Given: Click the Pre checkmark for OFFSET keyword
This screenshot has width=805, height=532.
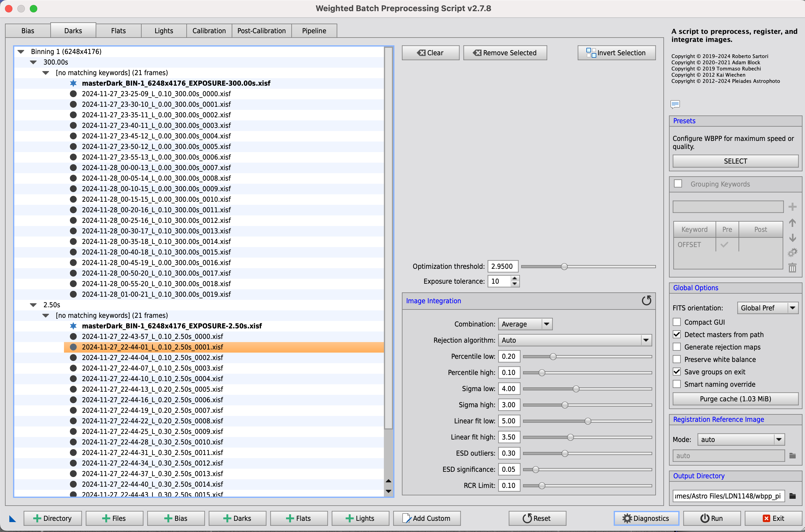Looking at the screenshot, I should tap(725, 244).
